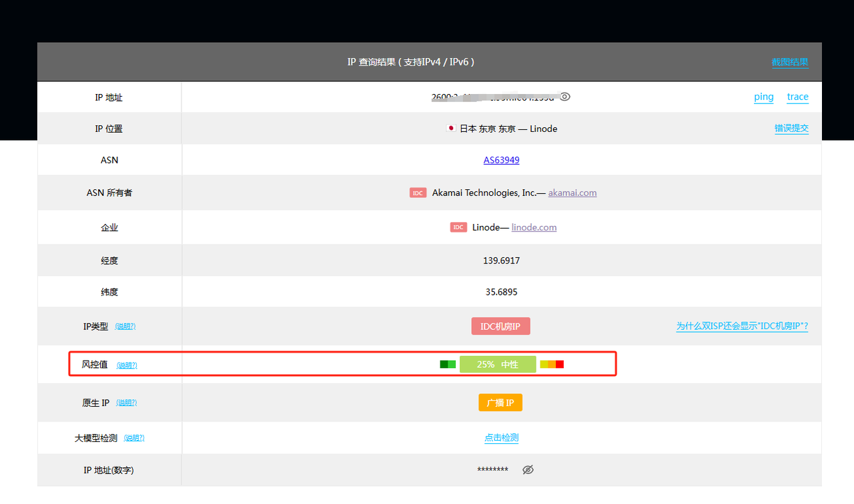Click the eye icon beside the IP address
The image size is (854, 504).
tap(565, 97)
